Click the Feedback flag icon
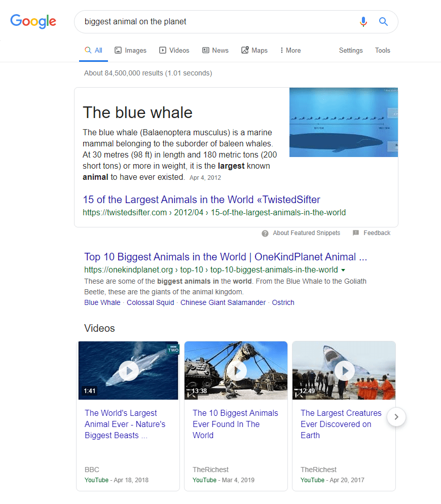This screenshot has width=441, height=504. pos(356,232)
